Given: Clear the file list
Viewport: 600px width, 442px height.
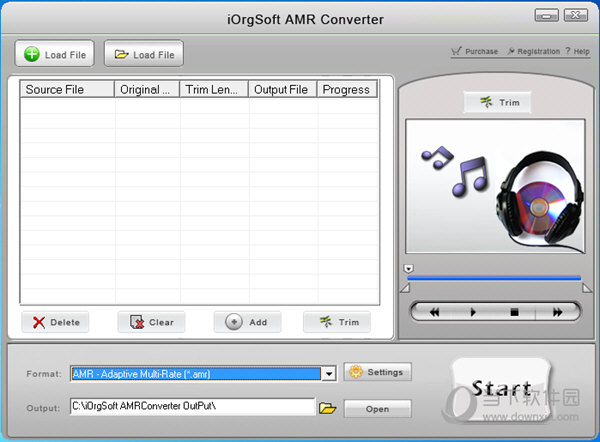Looking at the screenshot, I should click(152, 322).
